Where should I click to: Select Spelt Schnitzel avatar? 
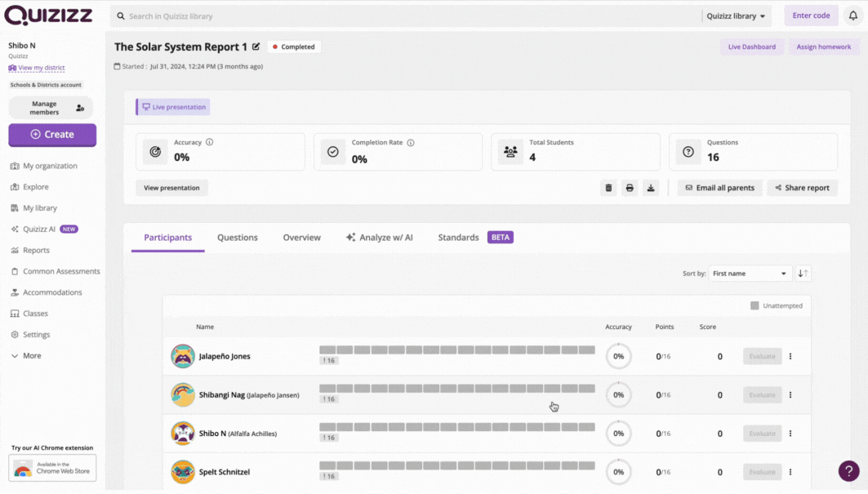coord(183,472)
